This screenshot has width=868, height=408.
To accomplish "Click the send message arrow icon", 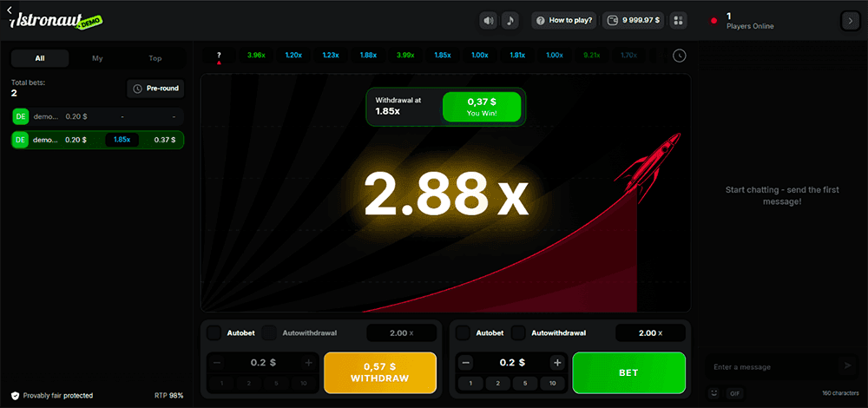I will tap(847, 366).
